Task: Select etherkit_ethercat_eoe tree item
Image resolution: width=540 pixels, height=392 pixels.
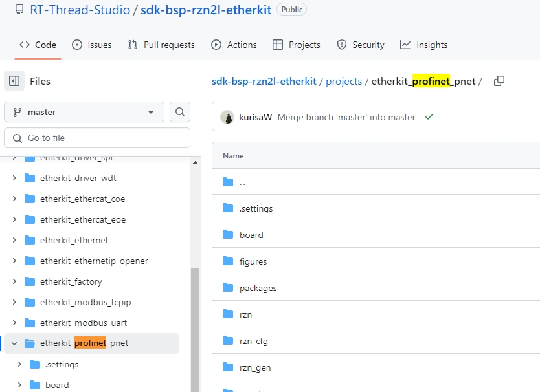Action: tap(83, 219)
